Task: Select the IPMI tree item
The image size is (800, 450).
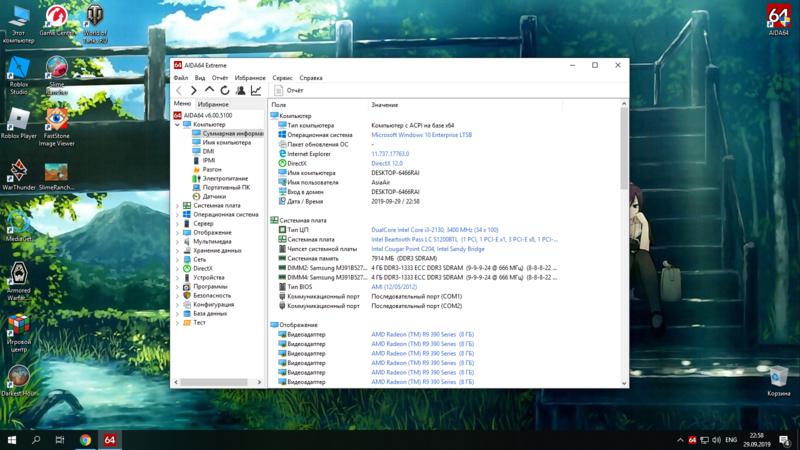Action: click(x=204, y=160)
